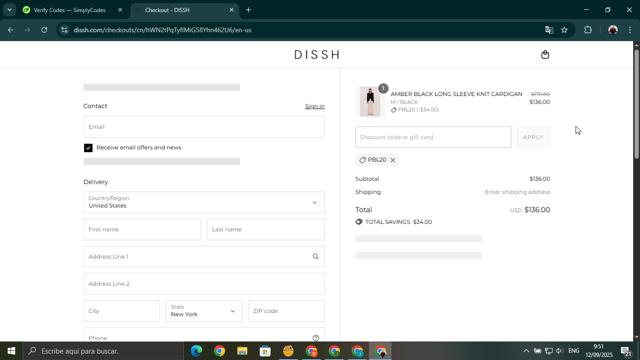Open Microsoft Edge from the taskbar

point(196,351)
